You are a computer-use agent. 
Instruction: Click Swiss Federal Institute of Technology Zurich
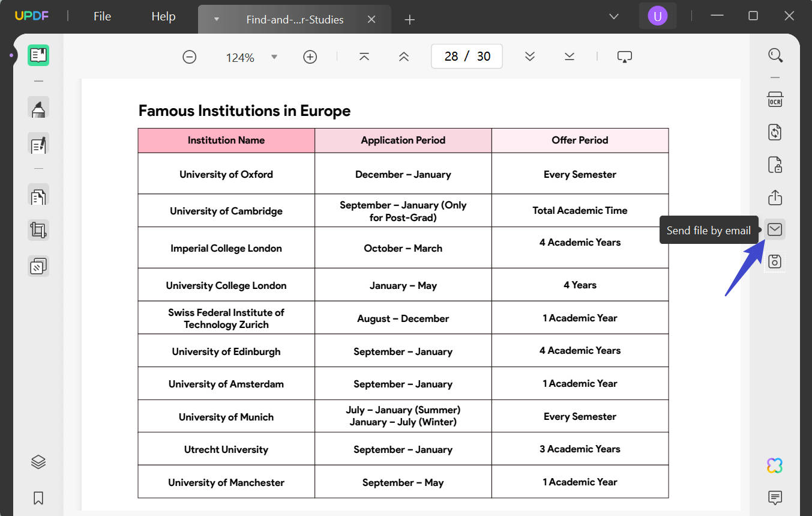point(226,318)
